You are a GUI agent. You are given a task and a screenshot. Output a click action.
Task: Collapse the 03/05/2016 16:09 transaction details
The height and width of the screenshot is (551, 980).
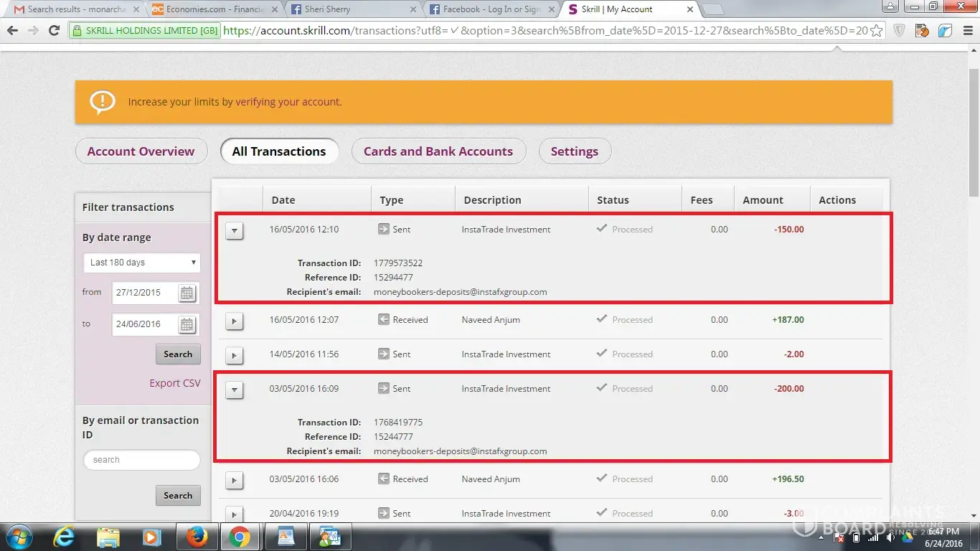pyautogui.click(x=235, y=390)
